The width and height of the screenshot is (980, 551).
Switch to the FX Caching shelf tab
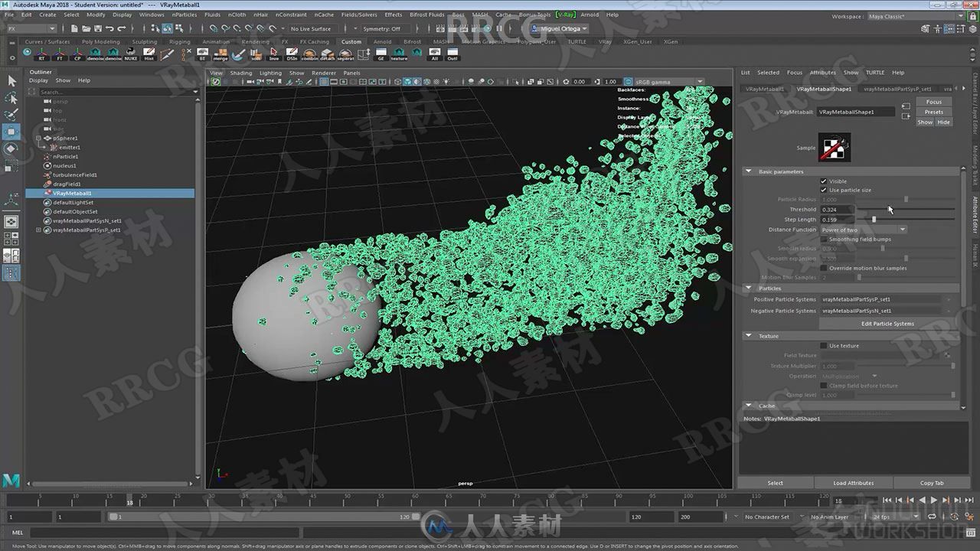point(314,42)
